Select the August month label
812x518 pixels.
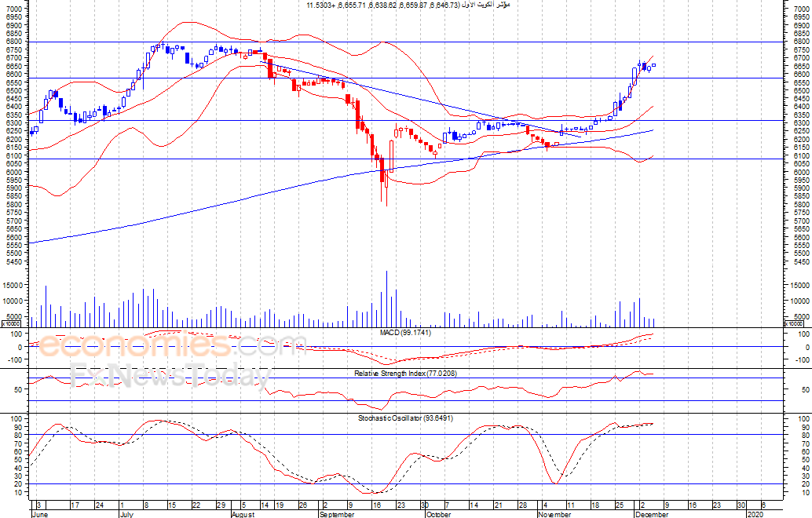click(x=243, y=514)
